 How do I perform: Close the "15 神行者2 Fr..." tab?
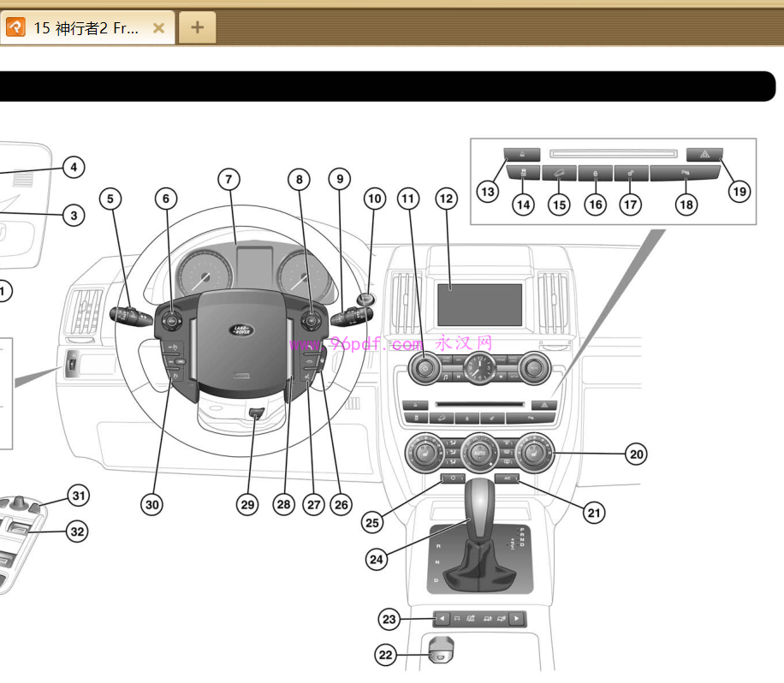[x=158, y=27]
